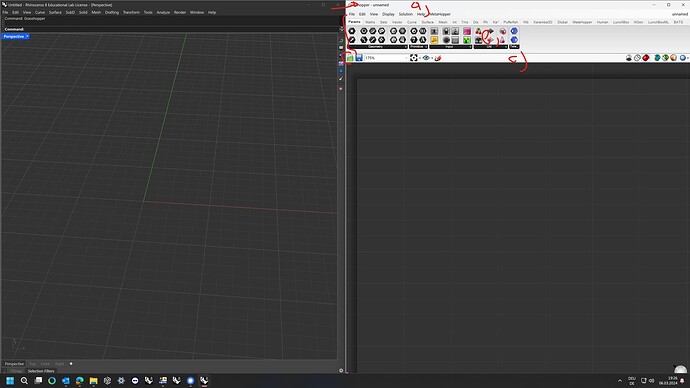Screen dimensions: 690x388
Task: Click Selection Filters in Rhino status bar
Action: coord(41,371)
